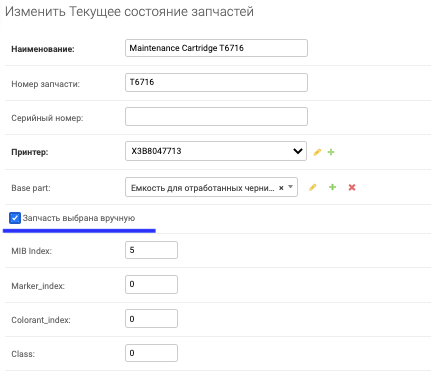Click the 'Наименование:' label
Image resolution: width=431 pixels, height=374 pixels.
pos(43,49)
